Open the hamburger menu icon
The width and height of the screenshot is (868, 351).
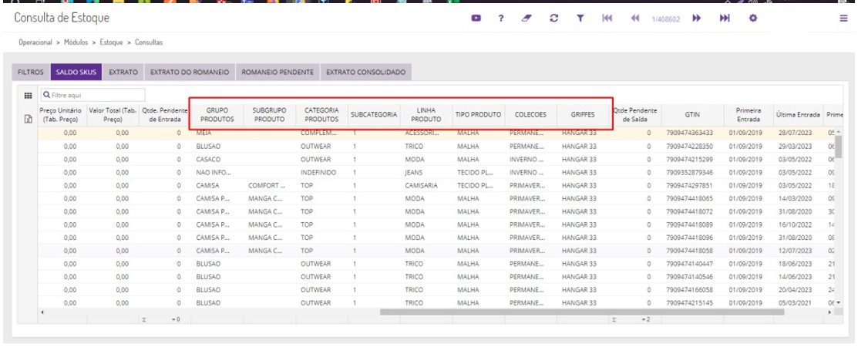pos(843,19)
